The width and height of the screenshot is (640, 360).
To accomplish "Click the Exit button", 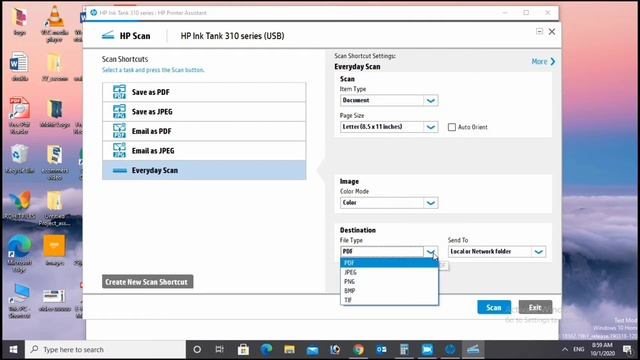I will 535,307.
